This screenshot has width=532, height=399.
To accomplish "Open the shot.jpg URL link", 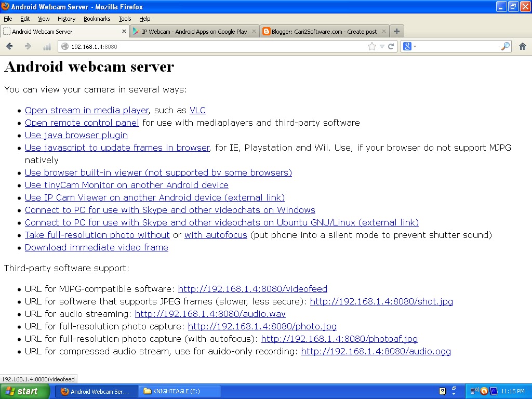I will 381,301.
